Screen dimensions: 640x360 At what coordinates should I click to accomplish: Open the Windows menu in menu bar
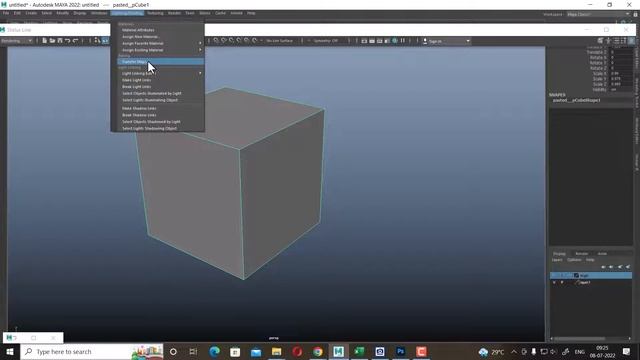click(99, 13)
